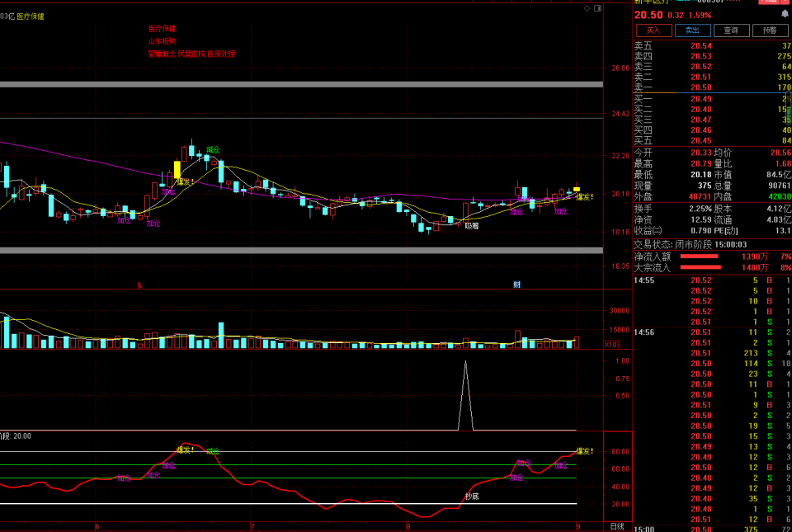This screenshot has height=532, width=792.
Task: Click the 均价 average price 20.56
Action: pos(780,153)
